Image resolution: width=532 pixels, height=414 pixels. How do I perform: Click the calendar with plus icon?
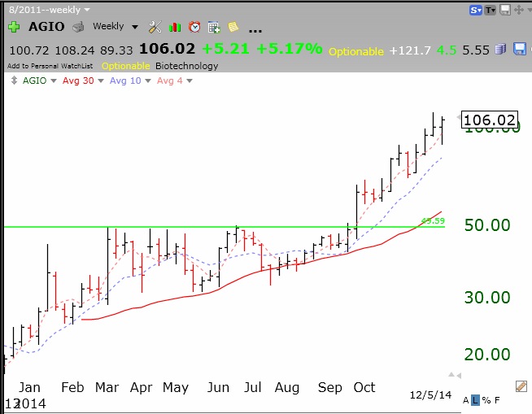coord(214,27)
